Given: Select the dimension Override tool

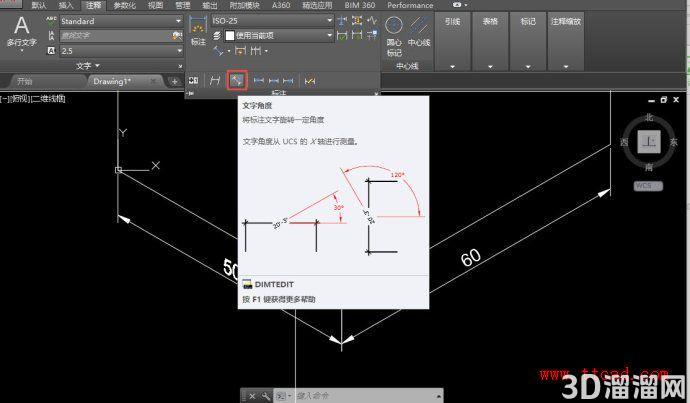Looking at the screenshot, I should point(310,81).
